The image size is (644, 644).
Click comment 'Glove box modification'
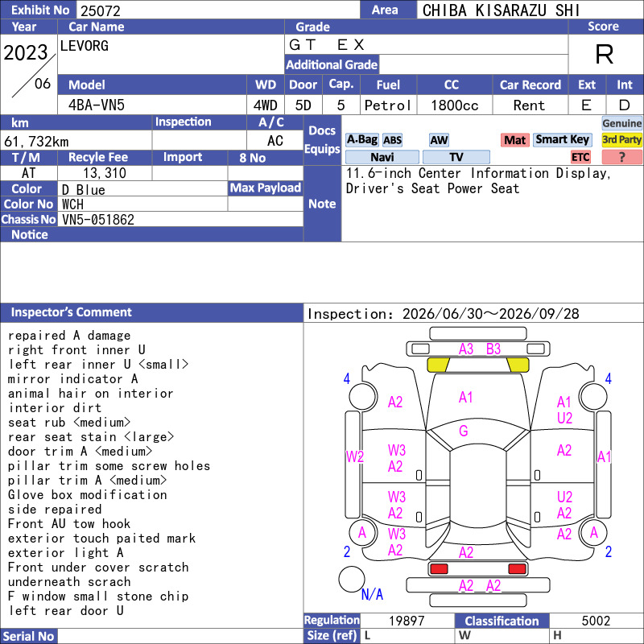[x=88, y=495]
